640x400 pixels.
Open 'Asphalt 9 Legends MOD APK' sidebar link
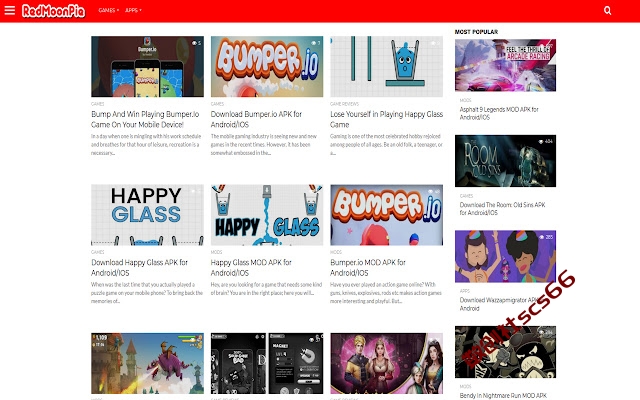(x=499, y=113)
